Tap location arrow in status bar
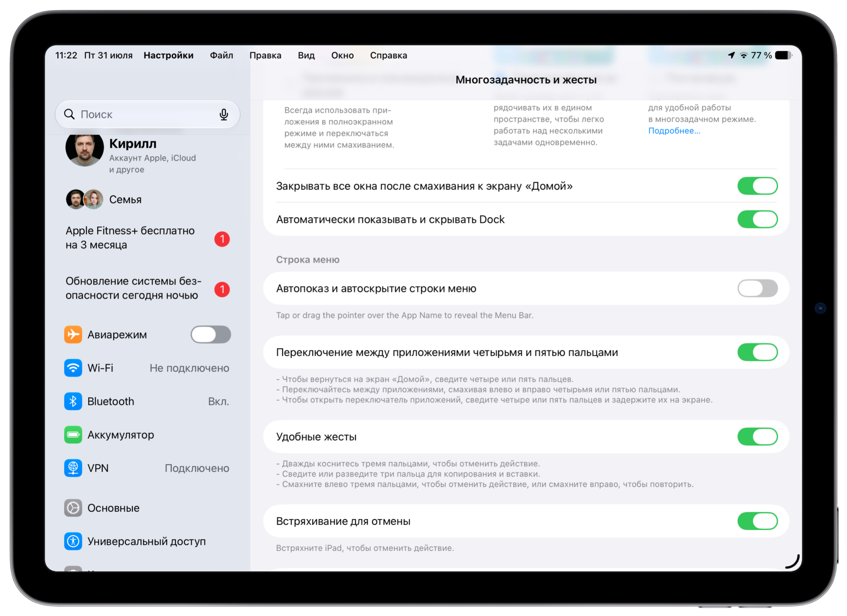The height and width of the screenshot is (616, 847). pos(731,55)
